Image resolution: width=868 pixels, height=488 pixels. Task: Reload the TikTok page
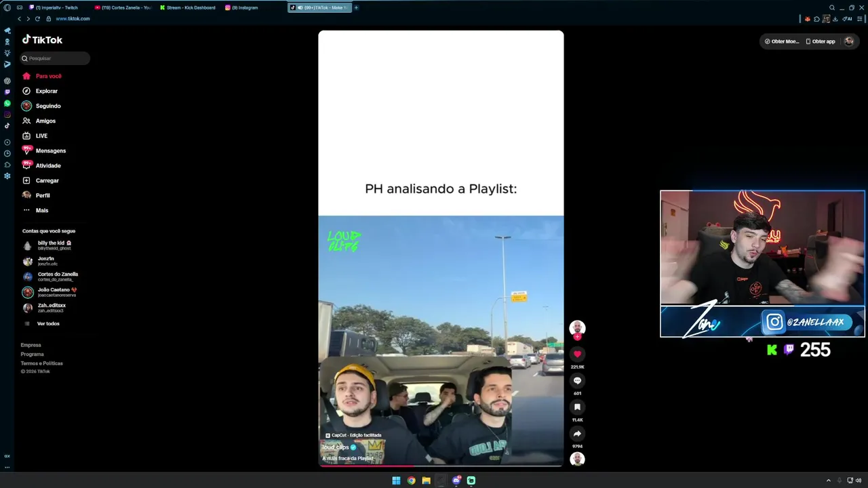click(x=37, y=19)
